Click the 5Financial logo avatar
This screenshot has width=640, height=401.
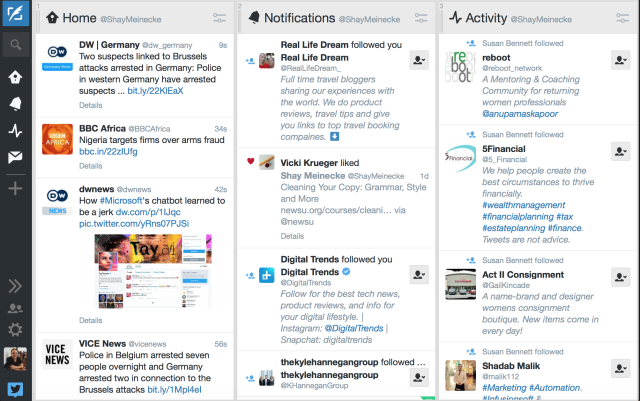460,158
